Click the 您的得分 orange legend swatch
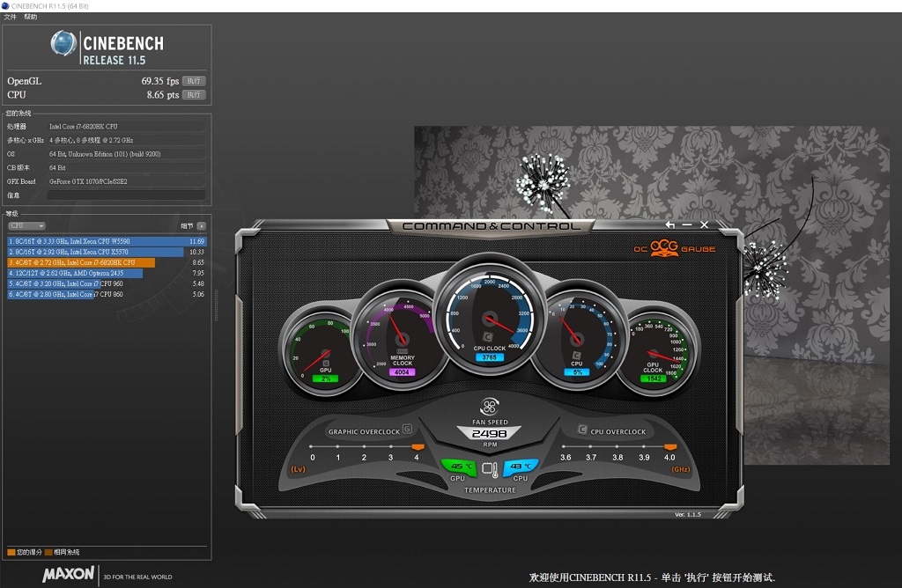Viewport: 902px width, 588px height. coord(11,553)
